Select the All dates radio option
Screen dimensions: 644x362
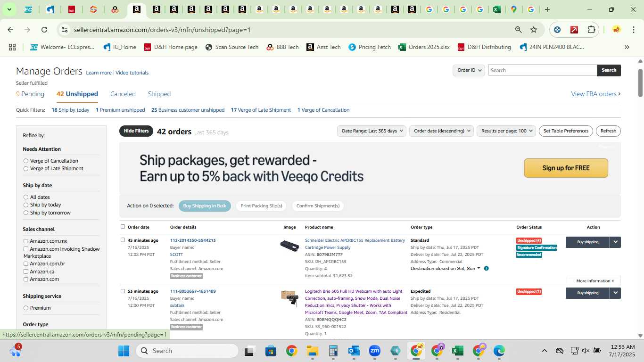tap(26, 197)
